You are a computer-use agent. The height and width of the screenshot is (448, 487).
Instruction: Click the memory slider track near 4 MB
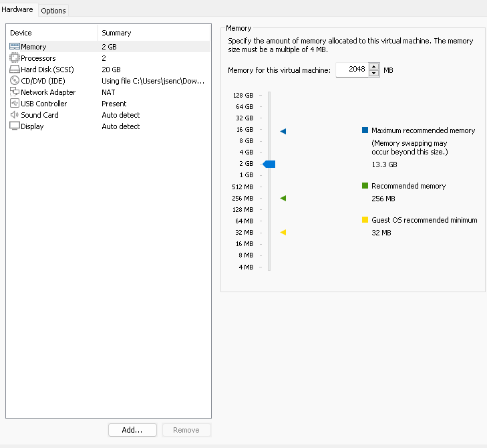[x=269, y=267]
